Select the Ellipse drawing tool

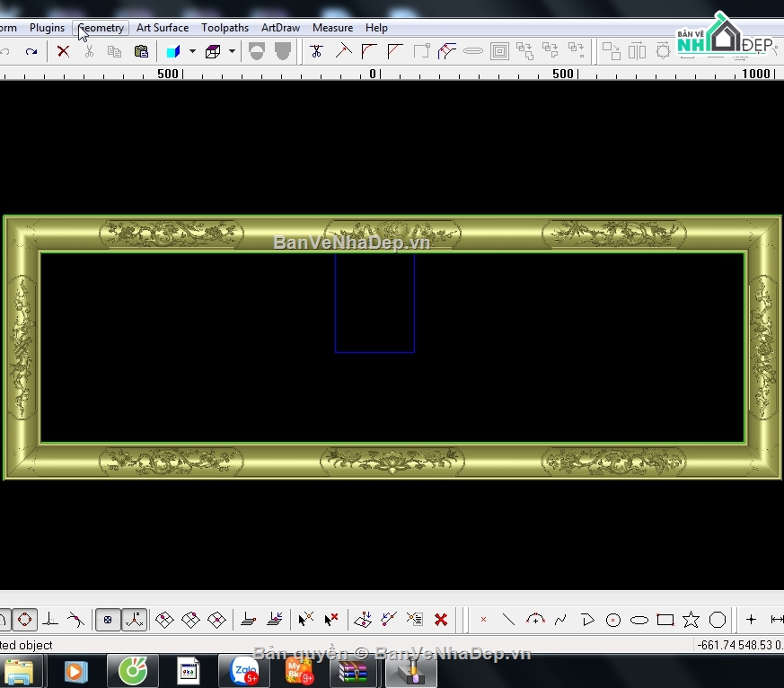639,621
